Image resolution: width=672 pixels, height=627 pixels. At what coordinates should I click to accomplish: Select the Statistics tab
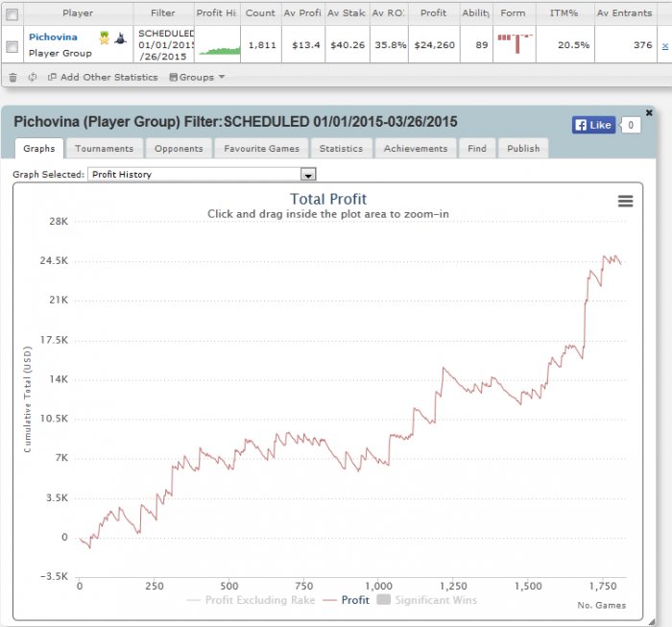341,148
